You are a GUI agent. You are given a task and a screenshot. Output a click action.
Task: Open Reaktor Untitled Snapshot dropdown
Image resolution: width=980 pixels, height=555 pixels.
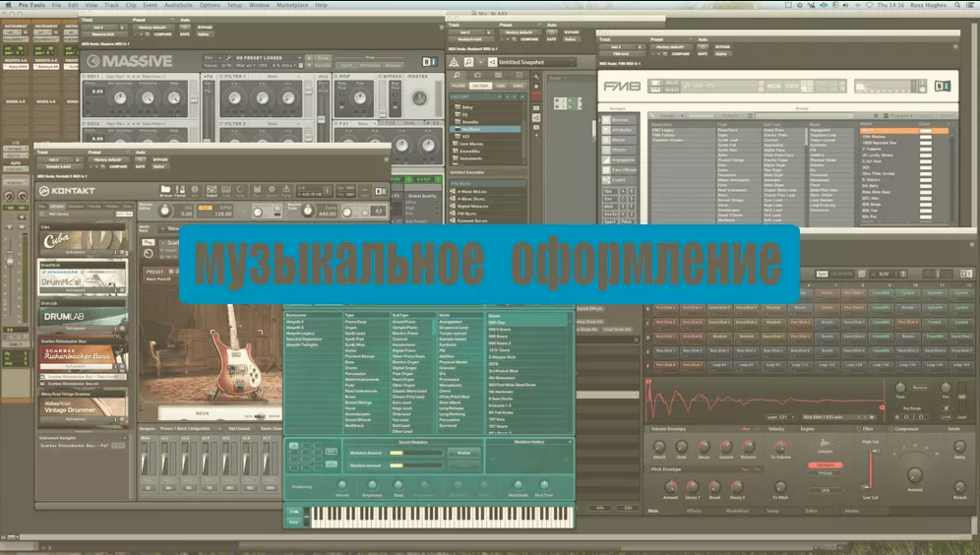pos(535,62)
